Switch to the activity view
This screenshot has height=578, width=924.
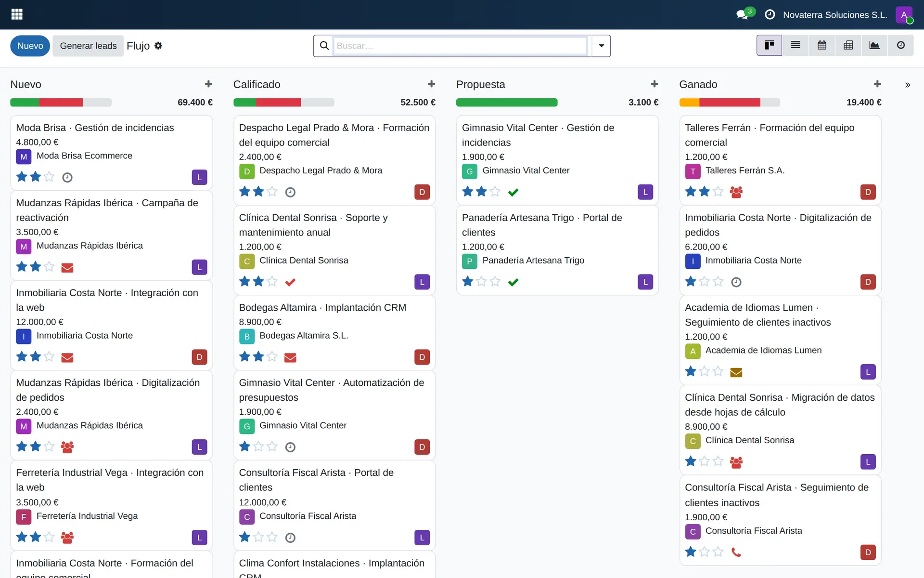coord(901,45)
